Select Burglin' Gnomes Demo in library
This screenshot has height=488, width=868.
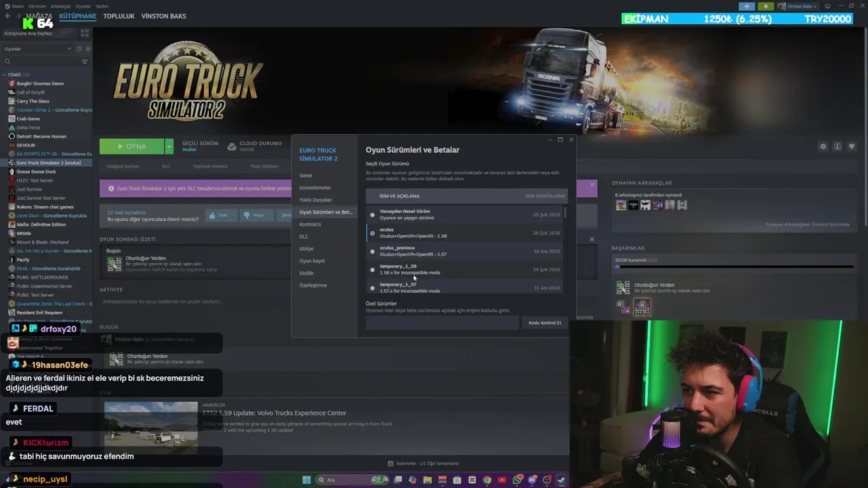40,83
